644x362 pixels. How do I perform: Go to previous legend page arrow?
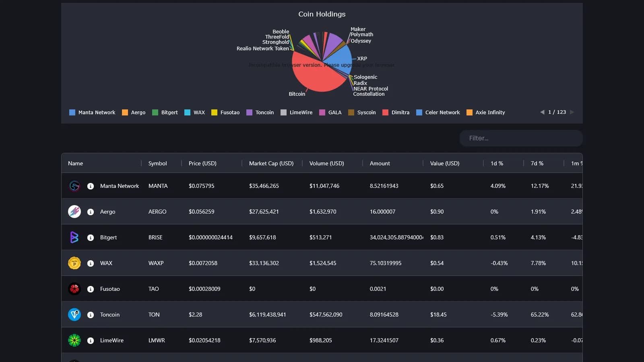542,112
